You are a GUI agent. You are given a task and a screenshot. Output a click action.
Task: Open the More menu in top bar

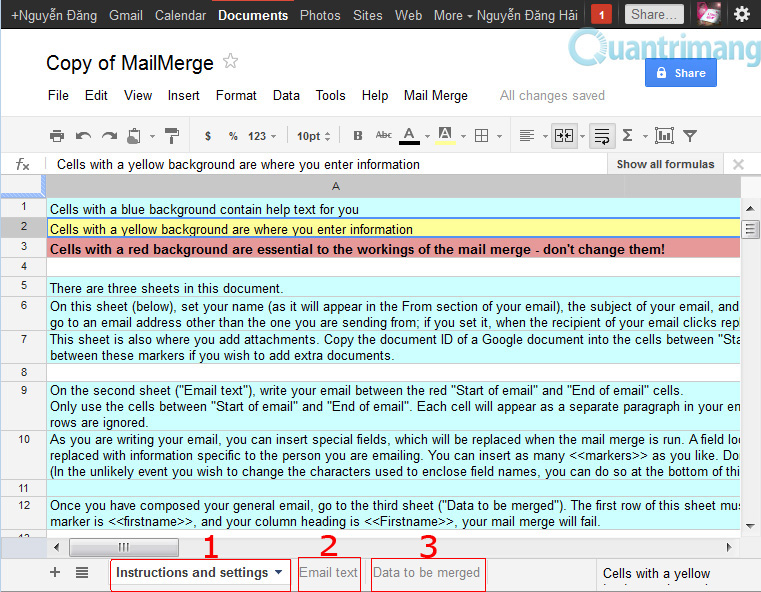pos(452,16)
